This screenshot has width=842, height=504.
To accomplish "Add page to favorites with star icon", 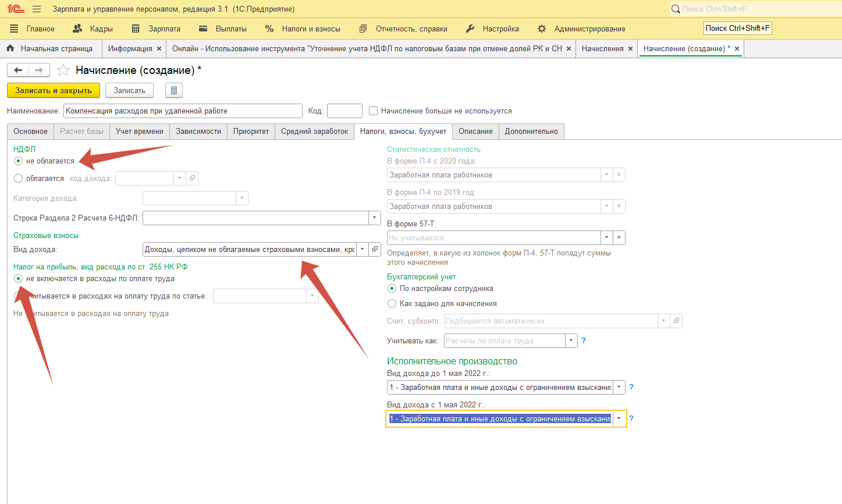I will 63,70.
